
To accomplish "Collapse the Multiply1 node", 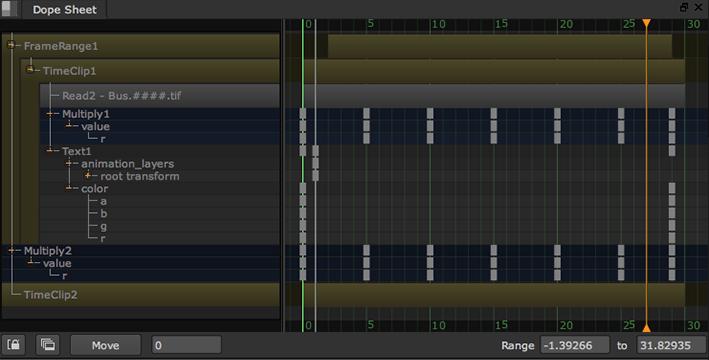I will 50,114.
